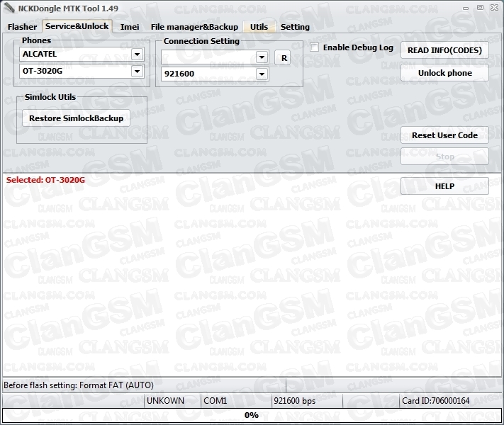Click the COM1 status bar cell
The image size is (504, 425).
coord(236,401)
